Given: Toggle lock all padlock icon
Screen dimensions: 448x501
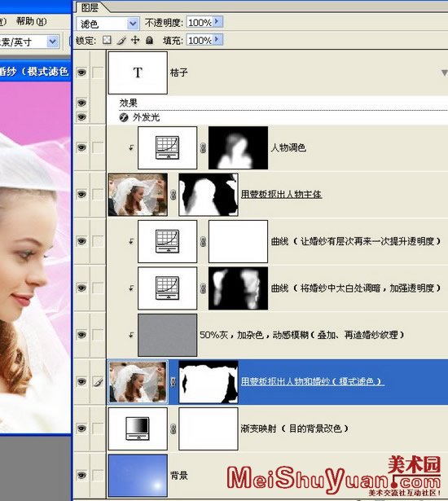Looking at the screenshot, I should click(x=149, y=40).
